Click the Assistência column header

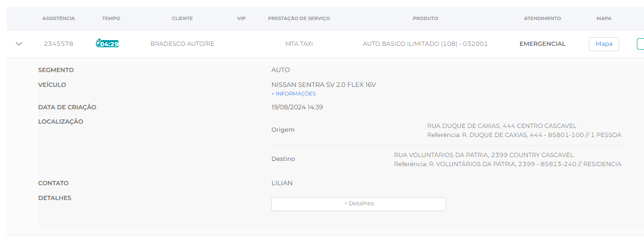(59, 19)
